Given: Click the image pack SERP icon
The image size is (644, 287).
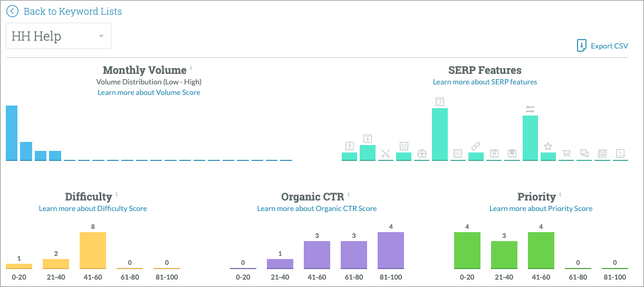Looking at the screenshot, I should click(x=403, y=146).
